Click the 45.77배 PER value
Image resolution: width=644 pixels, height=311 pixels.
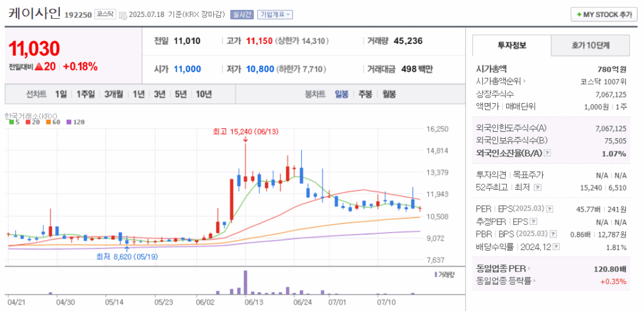[x=589, y=209]
